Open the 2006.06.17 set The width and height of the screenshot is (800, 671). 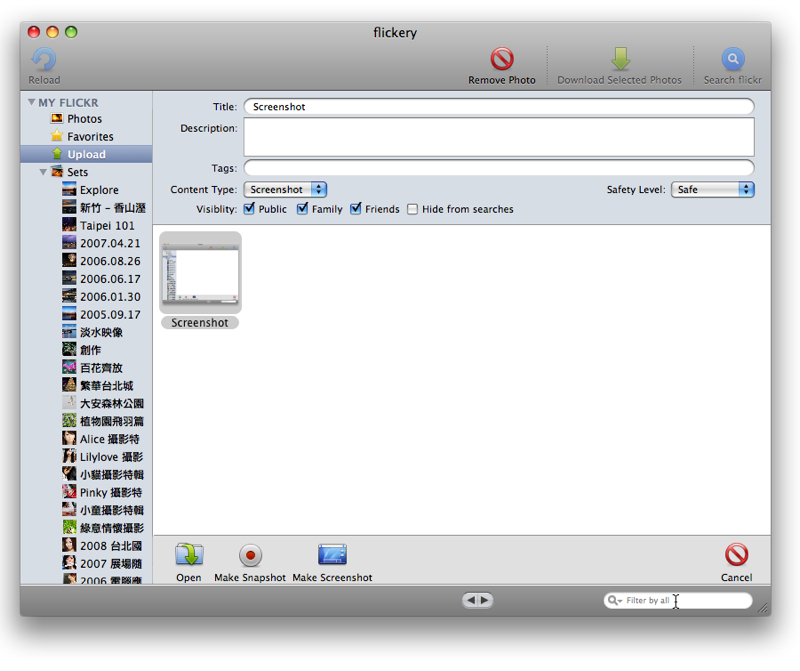point(86,279)
